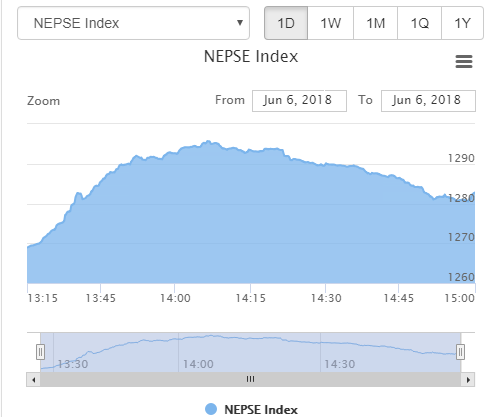Click the To date input field

pos(428,101)
